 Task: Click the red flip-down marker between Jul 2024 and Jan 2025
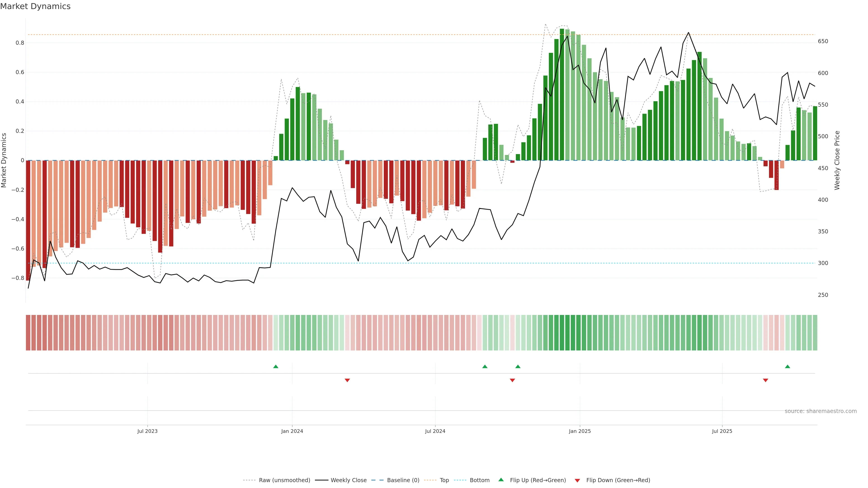[x=512, y=380]
